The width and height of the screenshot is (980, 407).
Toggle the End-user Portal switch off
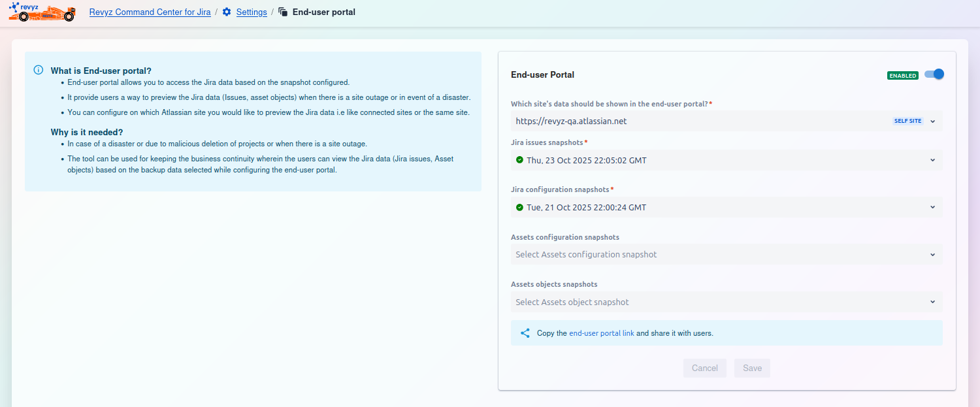click(934, 74)
